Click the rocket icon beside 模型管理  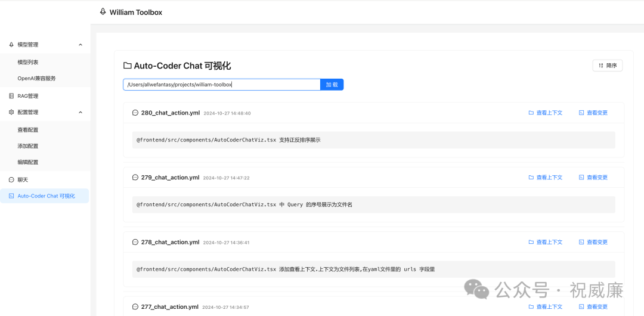pyautogui.click(x=11, y=44)
